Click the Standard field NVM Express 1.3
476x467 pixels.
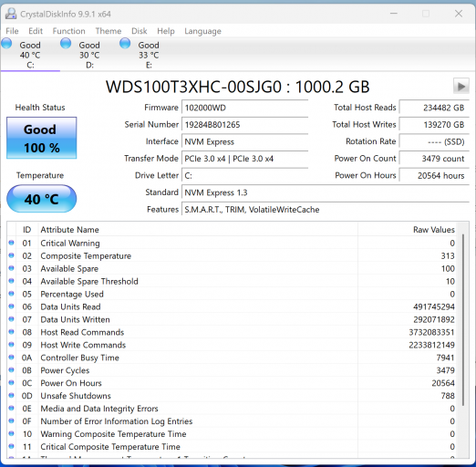(326, 192)
